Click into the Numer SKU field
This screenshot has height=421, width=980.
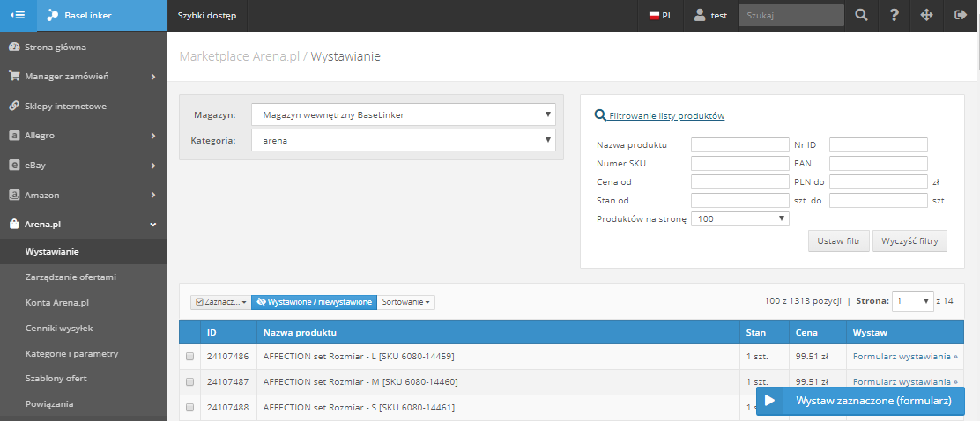point(740,164)
